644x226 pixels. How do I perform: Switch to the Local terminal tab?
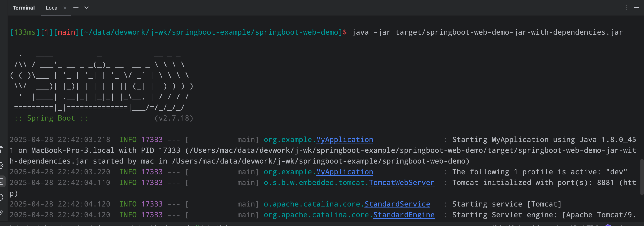[x=52, y=8]
